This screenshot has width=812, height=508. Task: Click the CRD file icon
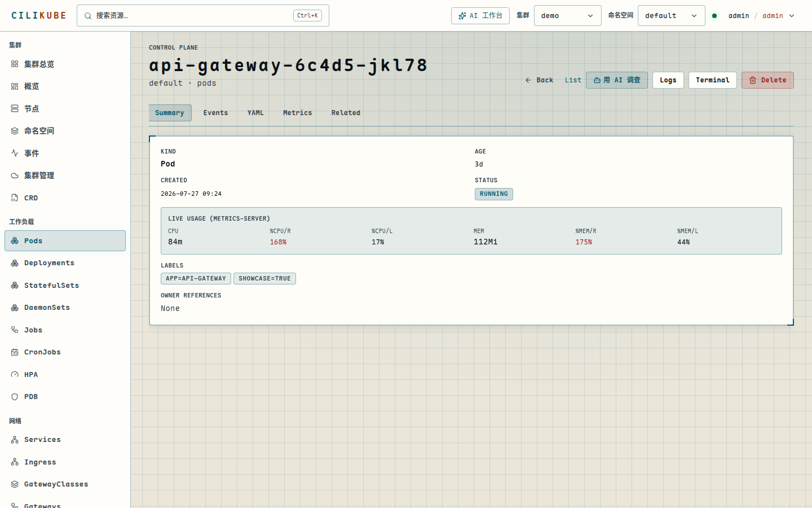click(15, 198)
